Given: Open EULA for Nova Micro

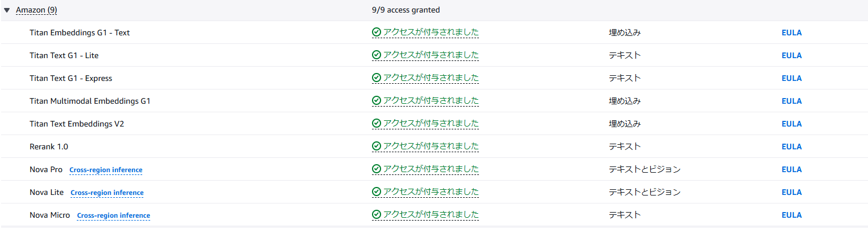Looking at the screenshot, I should tap(791, 215).
